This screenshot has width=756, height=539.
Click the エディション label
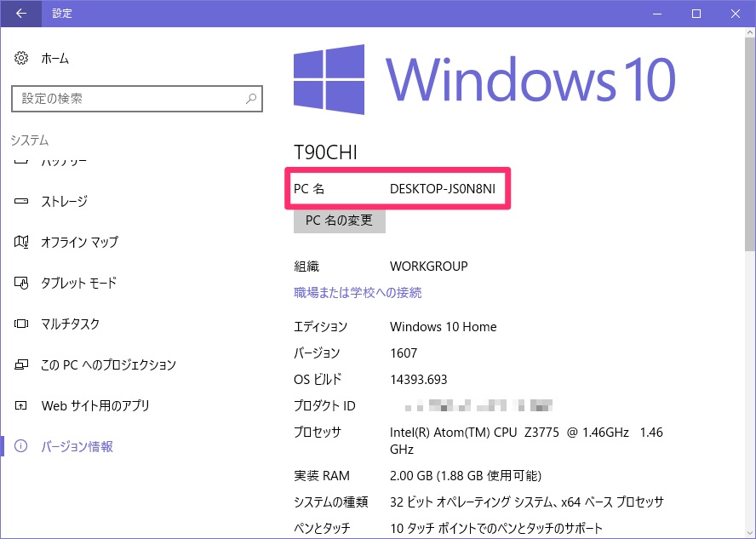321,326
